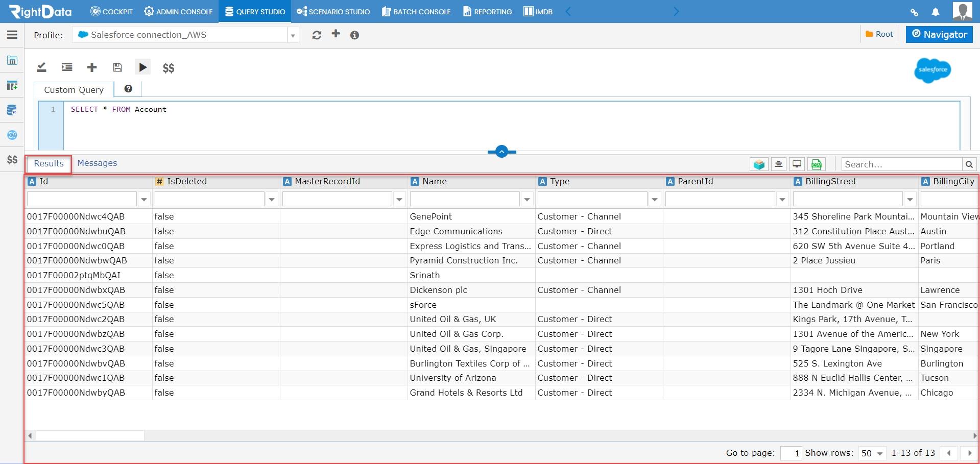Click the horizontal scrollbar thumb in results grid
980x464 pixels.
tap(89, 435)
